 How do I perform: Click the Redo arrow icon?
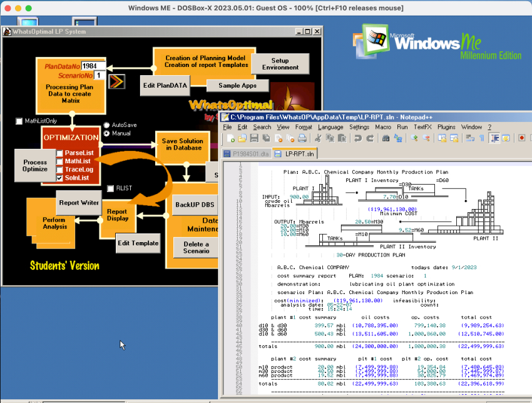point(370,138)
